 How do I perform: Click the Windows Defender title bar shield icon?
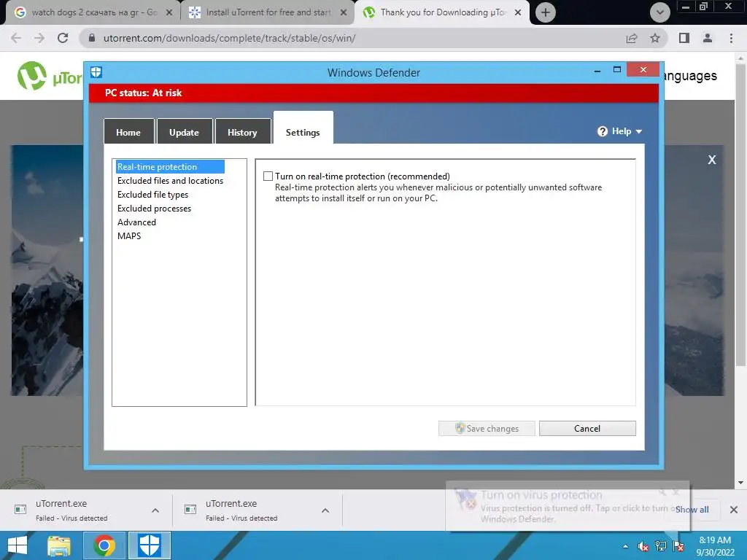point(96,72)
